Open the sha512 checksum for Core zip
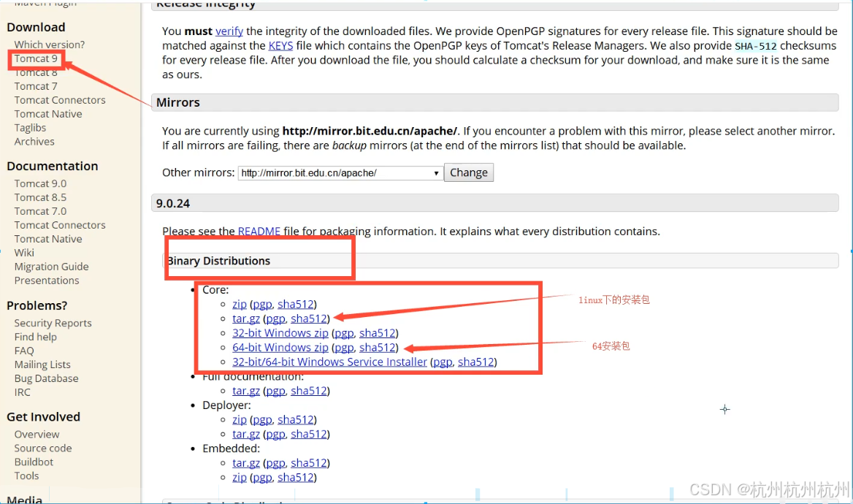The image size is (853, 504). pyautogui.click(x=295, y=305)
